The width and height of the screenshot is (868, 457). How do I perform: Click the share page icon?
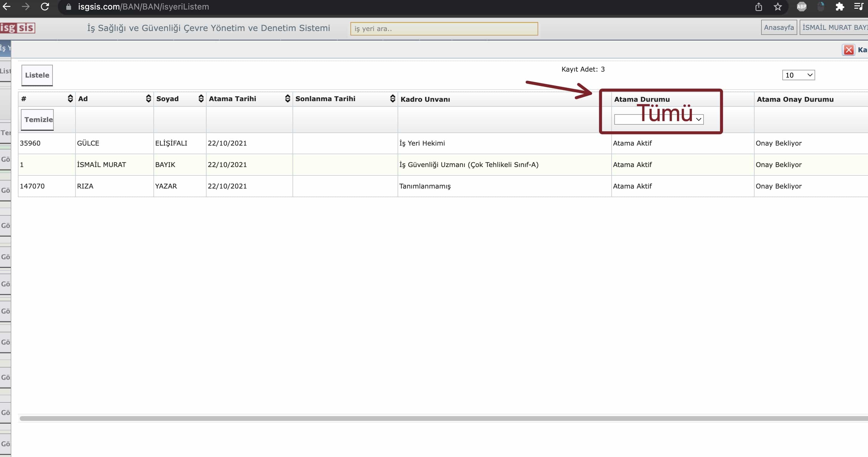coord(758,7)
